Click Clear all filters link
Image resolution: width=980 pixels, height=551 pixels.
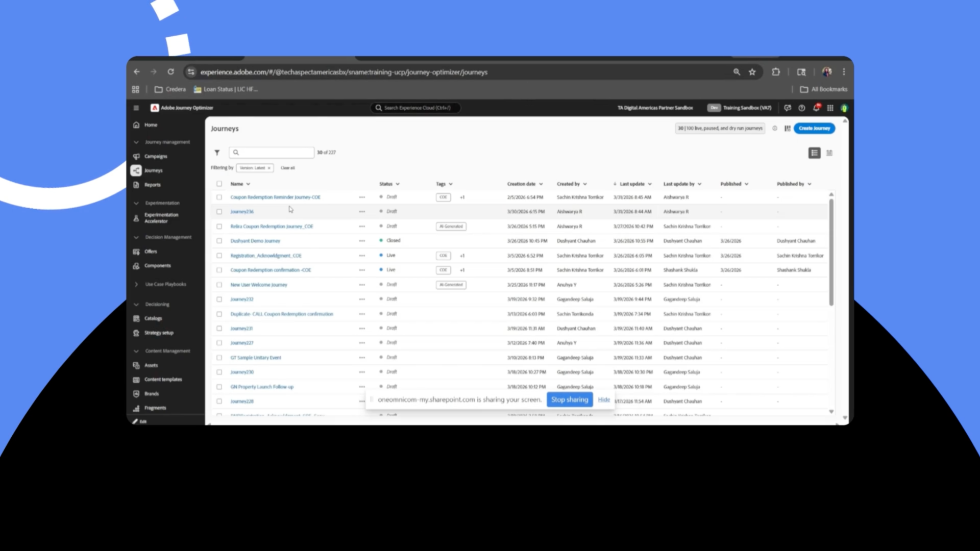point(287,168)
